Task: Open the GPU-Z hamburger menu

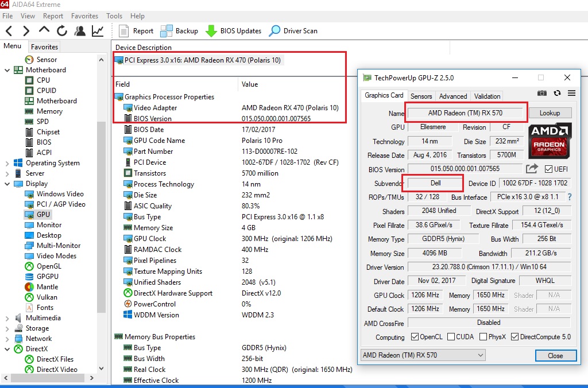Action: pyautogui.click(x=571, y=93)
